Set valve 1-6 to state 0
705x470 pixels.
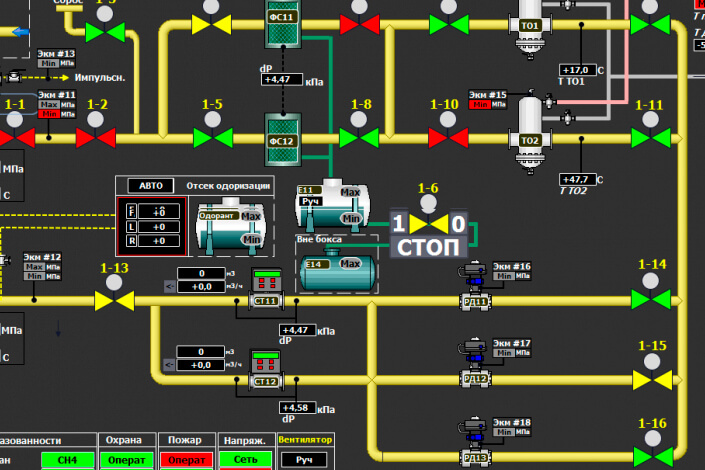pos(458,224)
